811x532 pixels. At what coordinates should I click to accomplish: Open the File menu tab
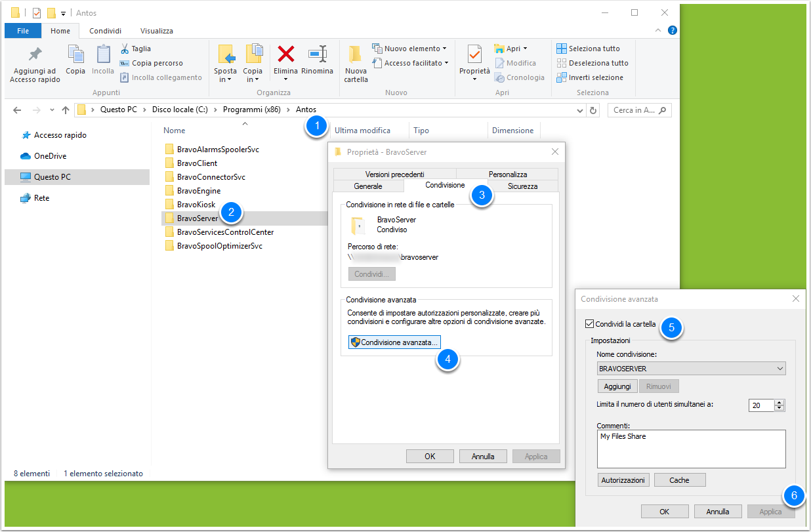pos(23,31)
